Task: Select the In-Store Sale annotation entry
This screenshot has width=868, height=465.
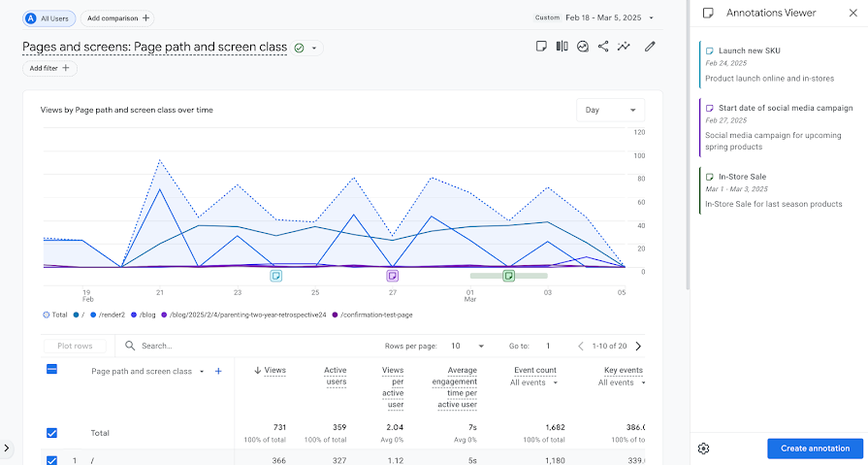Action: pos(779,190)
